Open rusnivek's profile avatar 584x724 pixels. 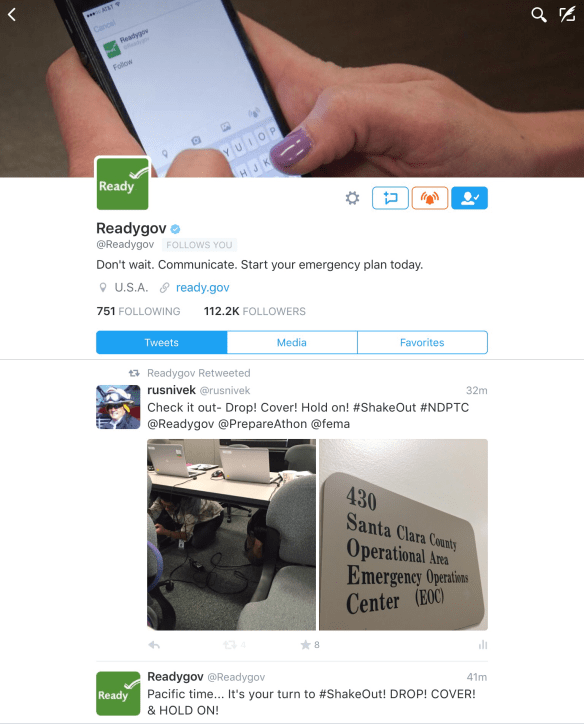(118, 407)
